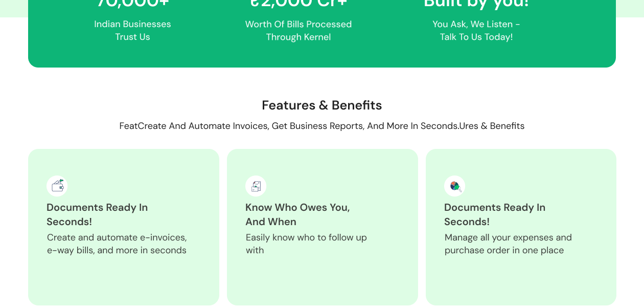Viewport: 644px width, 307px height.
Task: Click the 'Built by you!' headline
Action: 476,4
